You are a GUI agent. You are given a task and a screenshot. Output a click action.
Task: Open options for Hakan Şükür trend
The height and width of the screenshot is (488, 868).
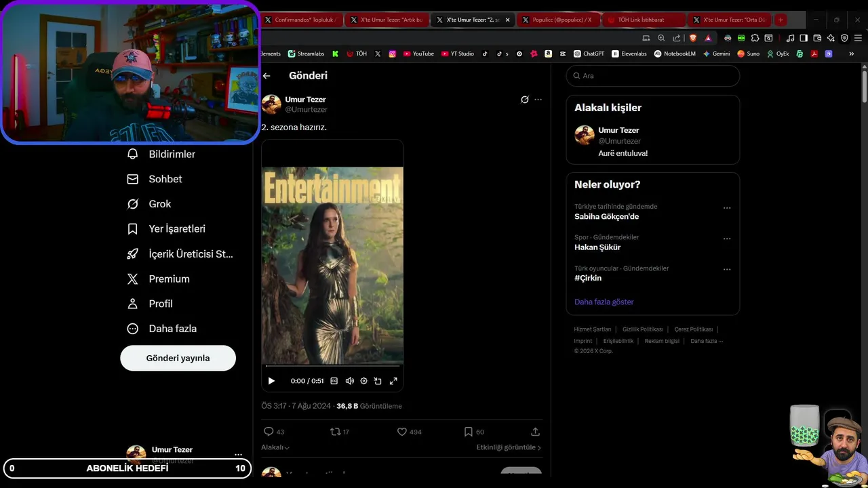pos(727,239)
